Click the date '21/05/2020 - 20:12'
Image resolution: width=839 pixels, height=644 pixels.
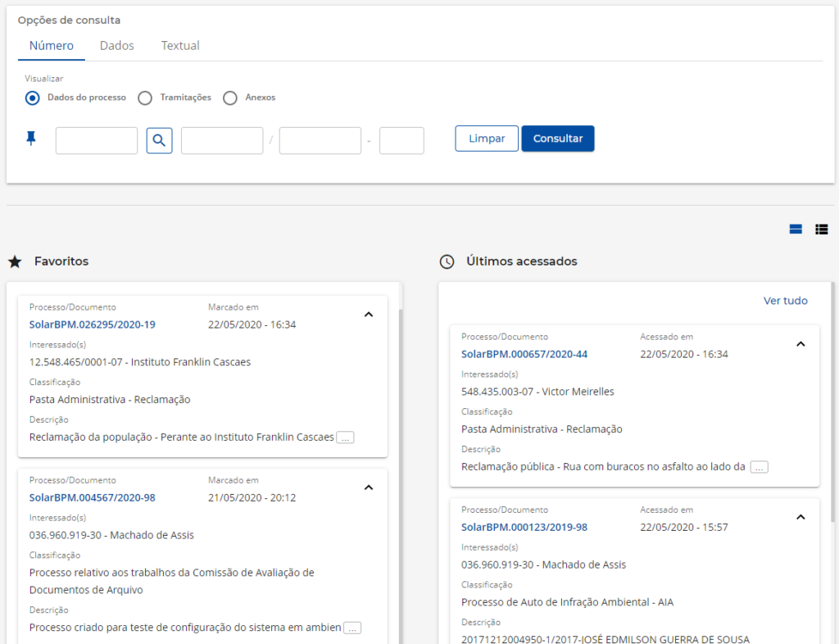coord(252,498)
